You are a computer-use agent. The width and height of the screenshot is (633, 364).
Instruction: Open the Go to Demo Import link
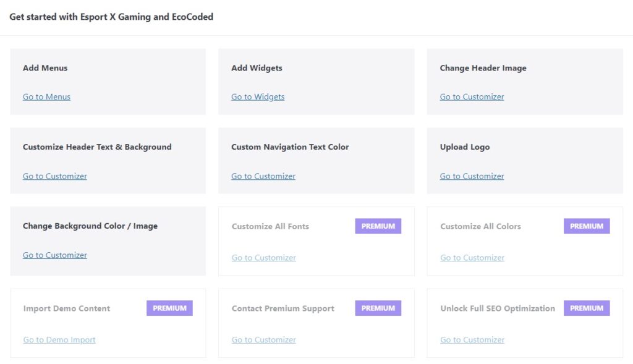[x=59, y=340]
